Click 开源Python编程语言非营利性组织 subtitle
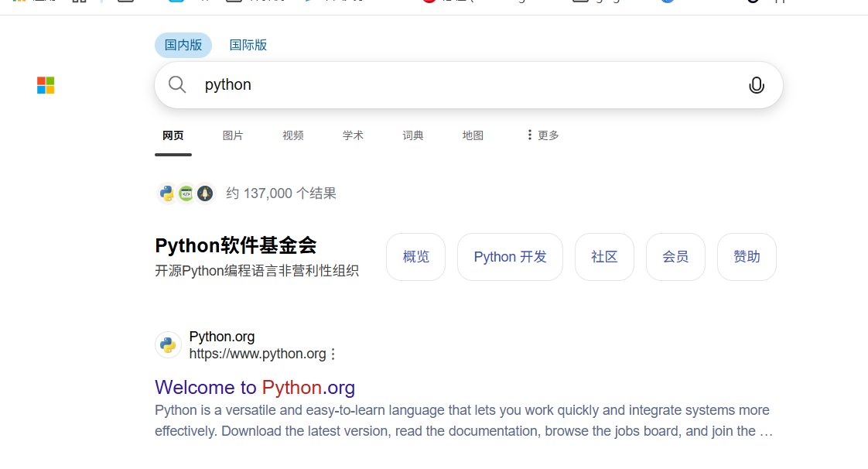868x469 pixels. [x=257, y=271]
